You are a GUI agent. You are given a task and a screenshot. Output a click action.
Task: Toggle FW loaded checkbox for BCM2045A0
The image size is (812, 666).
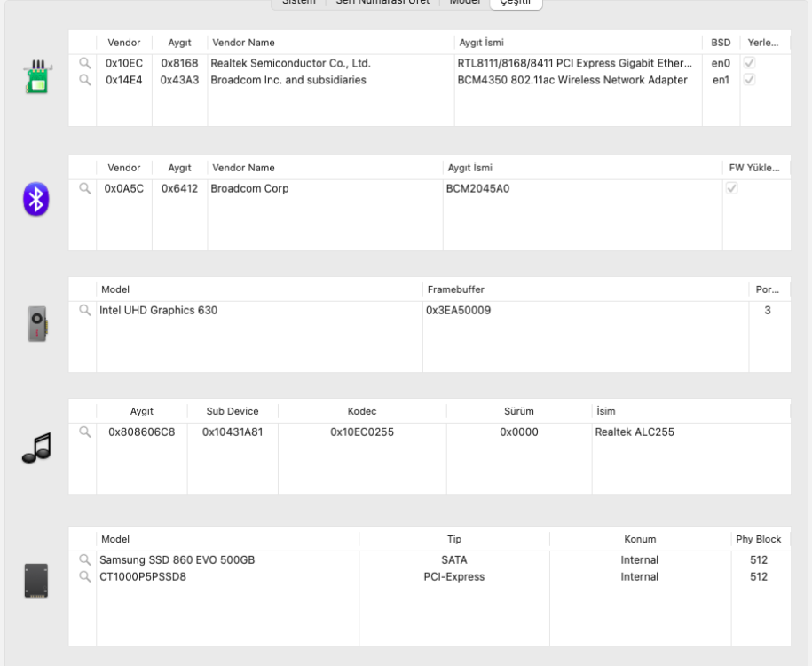click(x=732, y=188)
